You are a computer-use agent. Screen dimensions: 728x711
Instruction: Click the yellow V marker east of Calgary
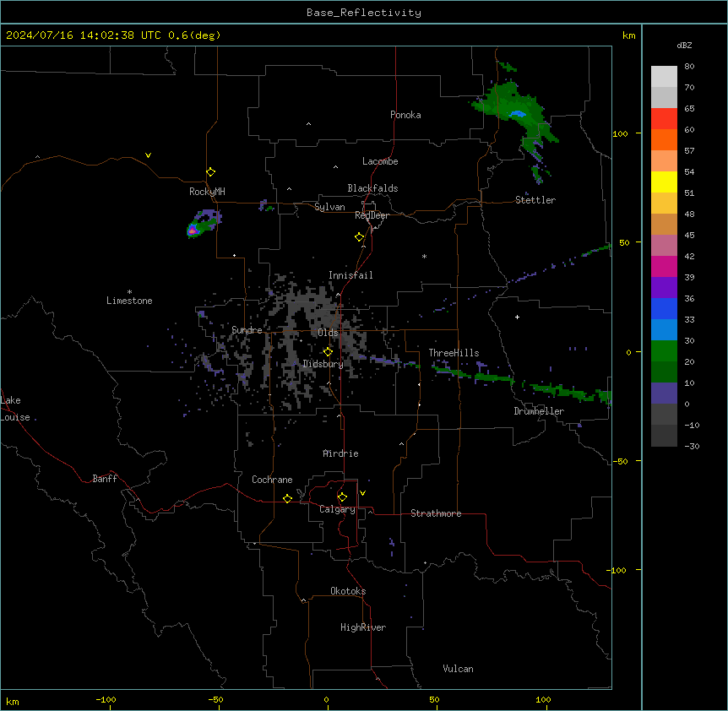coord(362,493)
